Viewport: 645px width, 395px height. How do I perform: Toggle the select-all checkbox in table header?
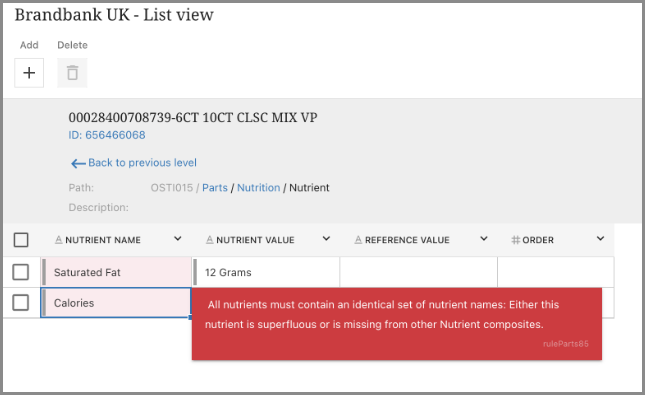pos(21,239)
